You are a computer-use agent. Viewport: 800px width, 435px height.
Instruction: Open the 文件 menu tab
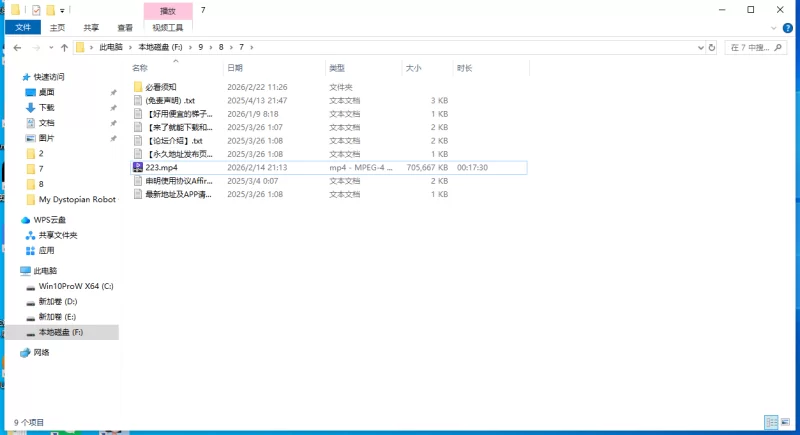point(23,28)
